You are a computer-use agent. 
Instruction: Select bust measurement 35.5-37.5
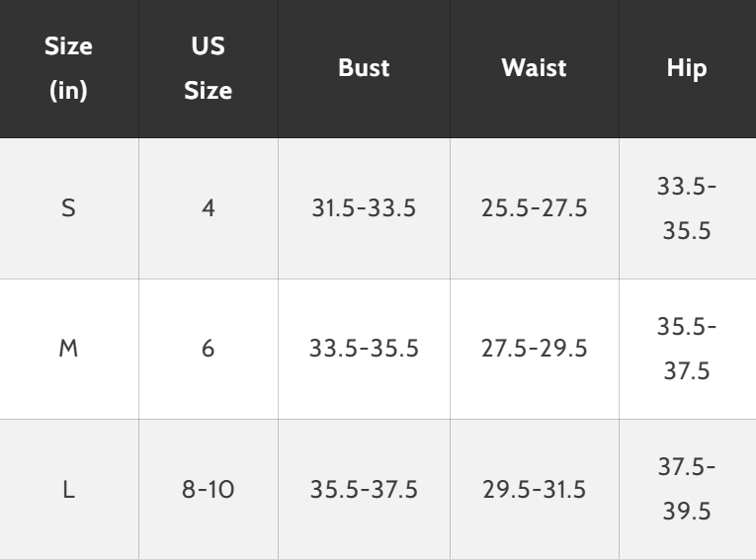364,489
